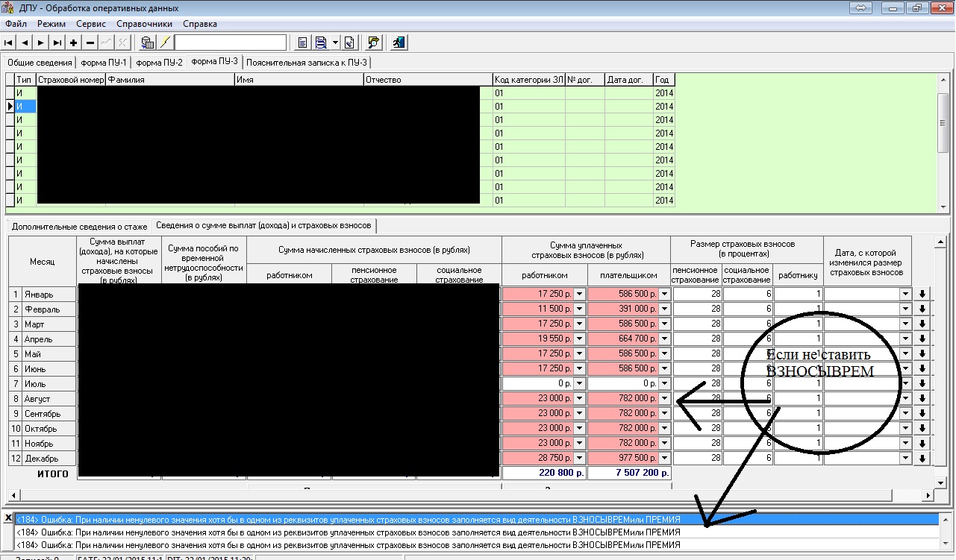956x560 pixels.
Task: Click the vertical scrollbar of the upper persons grid
Action: 943,142
